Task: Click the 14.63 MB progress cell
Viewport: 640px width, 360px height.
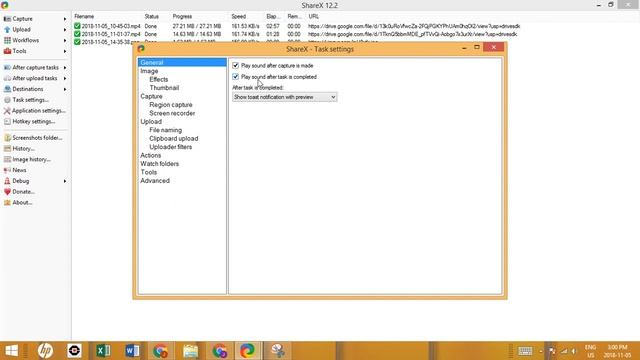Action: click(197, 34)
